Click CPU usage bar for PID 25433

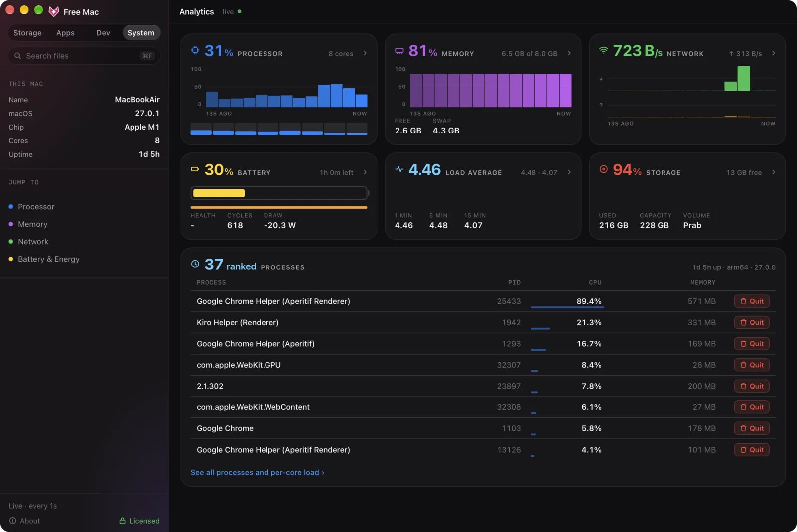coord(567,308)
